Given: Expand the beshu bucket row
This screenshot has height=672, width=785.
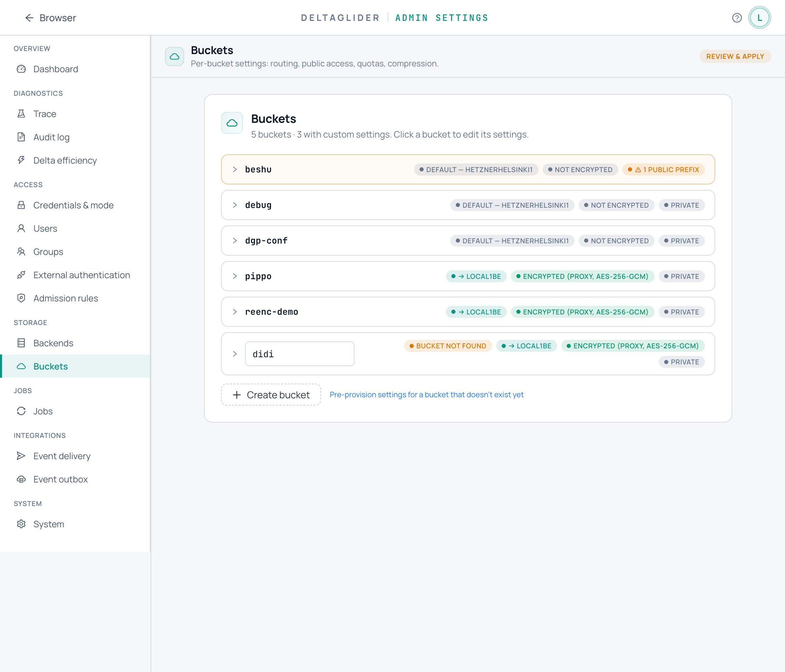Looking at the screenshot, I should [x=235, y=169].
